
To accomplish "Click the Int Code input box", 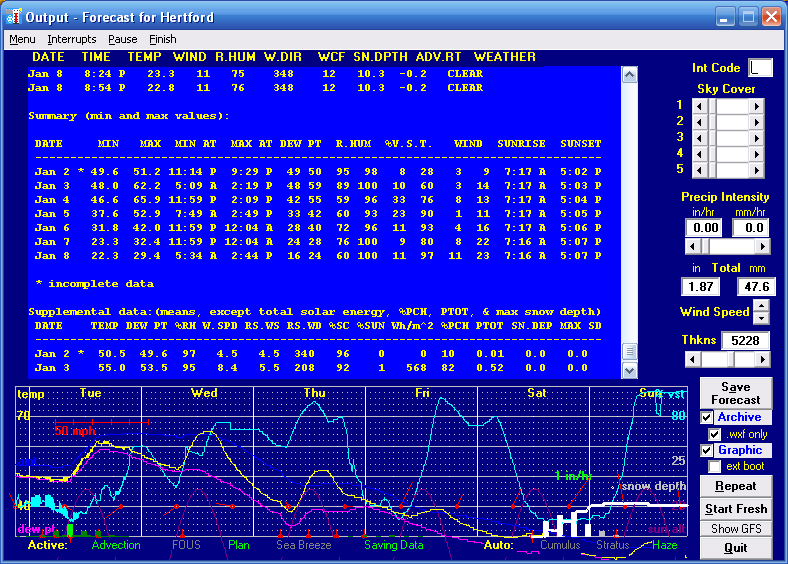I will pos(761,68).
